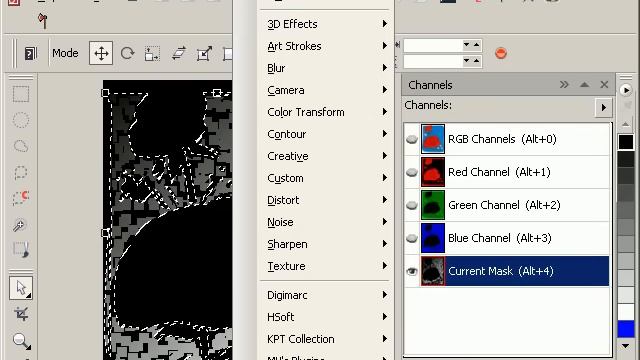Viewport: 640px width, 360px height.
Task: Pick the blue swatch in color palette
Action: [x=626, y=329]
